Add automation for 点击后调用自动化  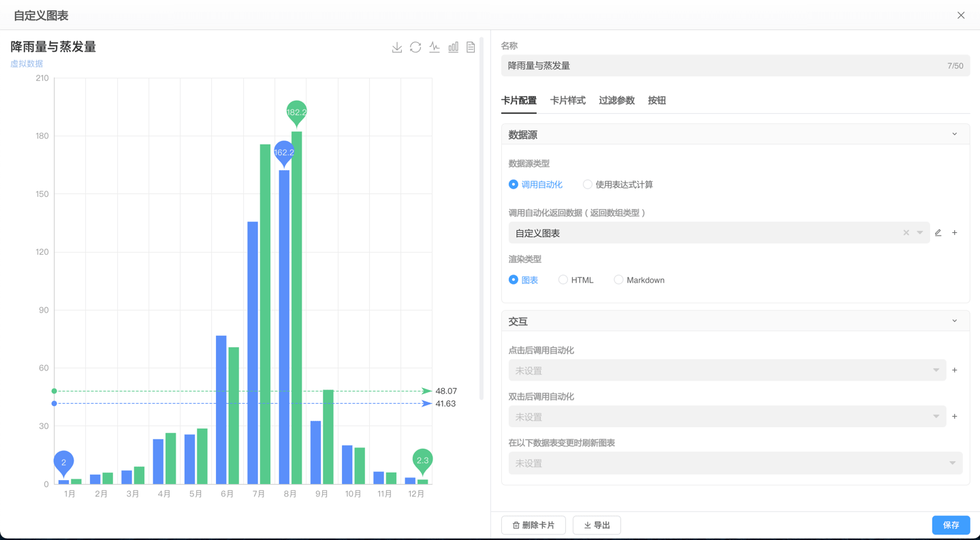pos(955,370)
